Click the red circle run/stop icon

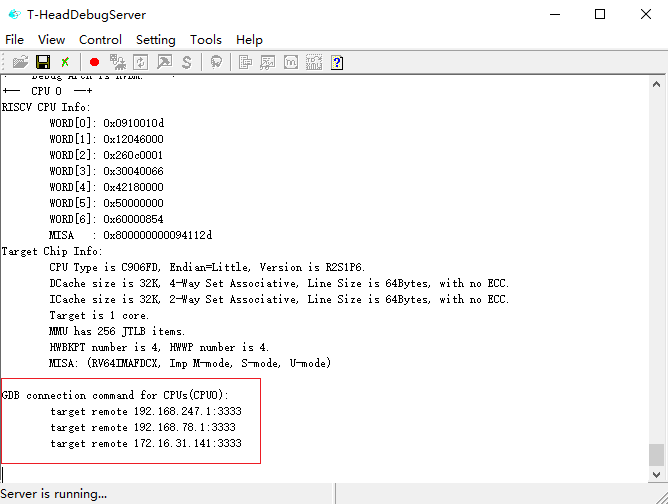[94, 62]
